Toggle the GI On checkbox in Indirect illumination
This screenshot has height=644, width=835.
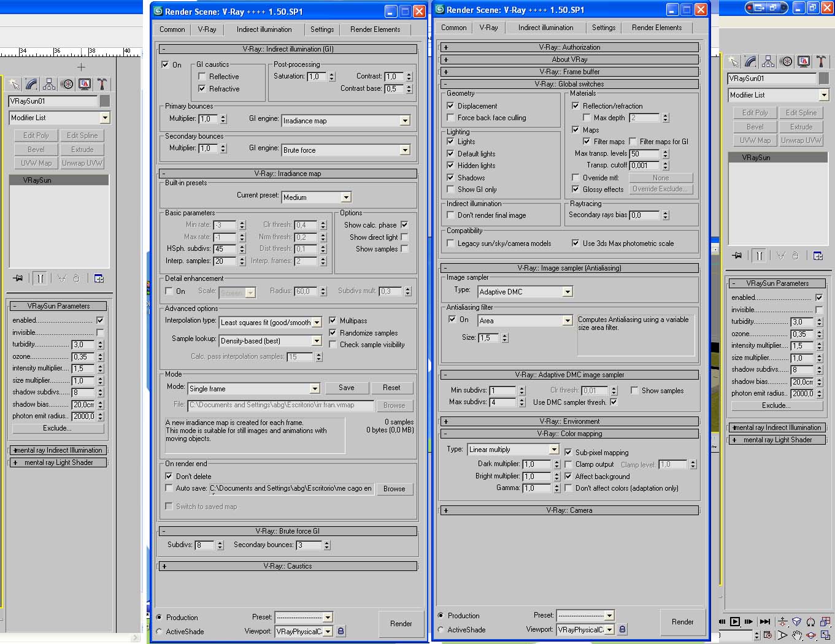click(x=165, y=64)
